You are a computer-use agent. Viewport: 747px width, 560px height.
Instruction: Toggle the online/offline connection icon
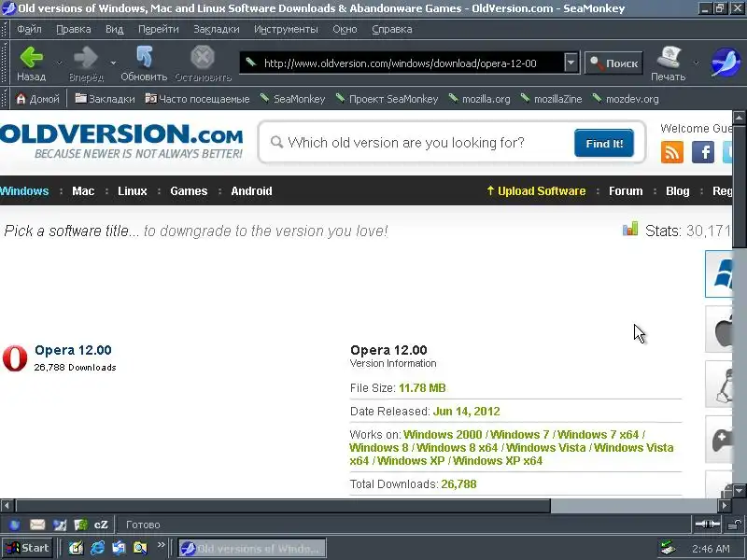click(x=708, y=525)
